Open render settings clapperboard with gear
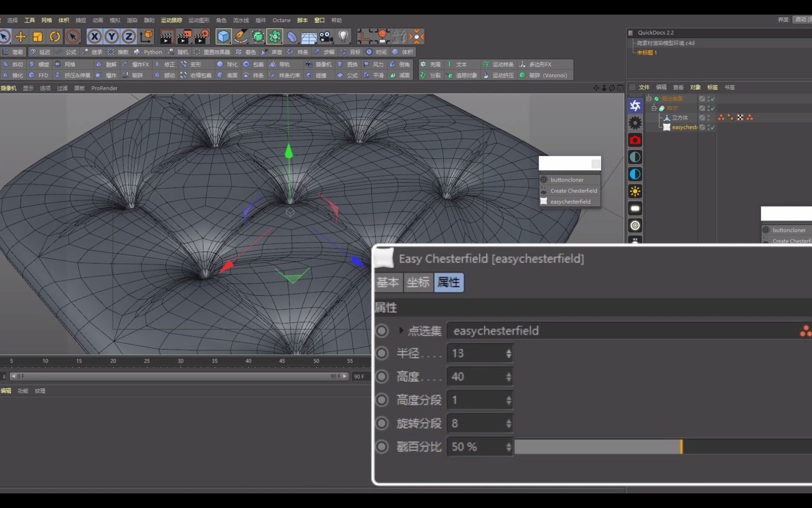Screen dimensions: 812x508 click(202, 36)
